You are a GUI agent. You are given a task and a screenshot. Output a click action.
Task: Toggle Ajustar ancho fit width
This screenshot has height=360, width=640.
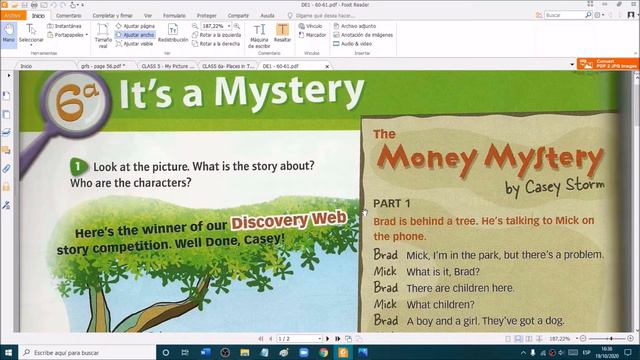(x=135, y=35)
